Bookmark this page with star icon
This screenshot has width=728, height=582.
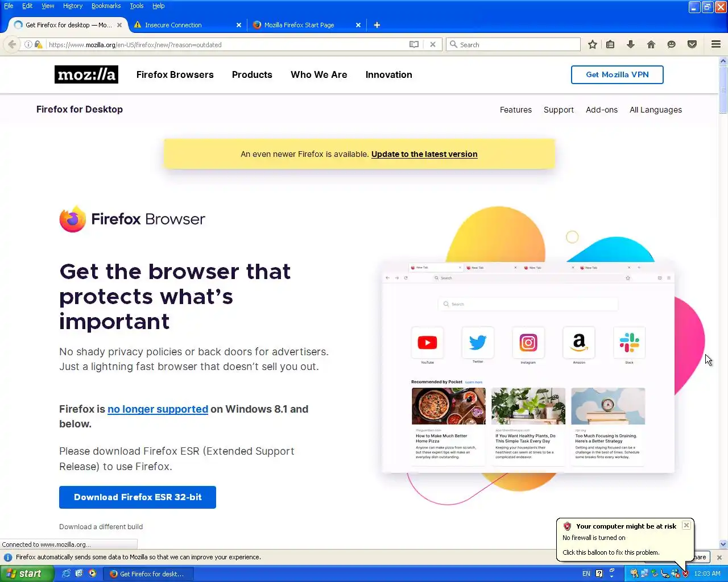tap(593, 44)
